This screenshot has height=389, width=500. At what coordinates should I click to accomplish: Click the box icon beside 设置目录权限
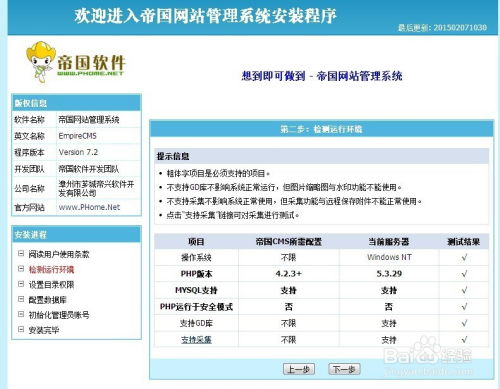click(21, 284)
